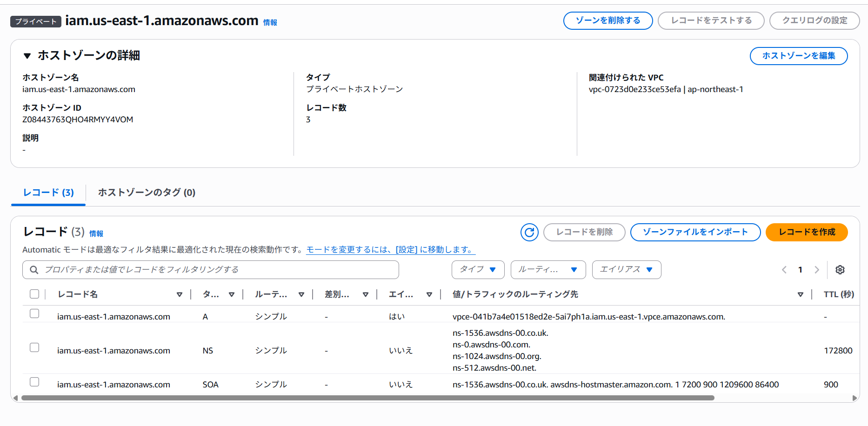
Task: Click the レコード数 value 3
Action: [x=308, y=120]
